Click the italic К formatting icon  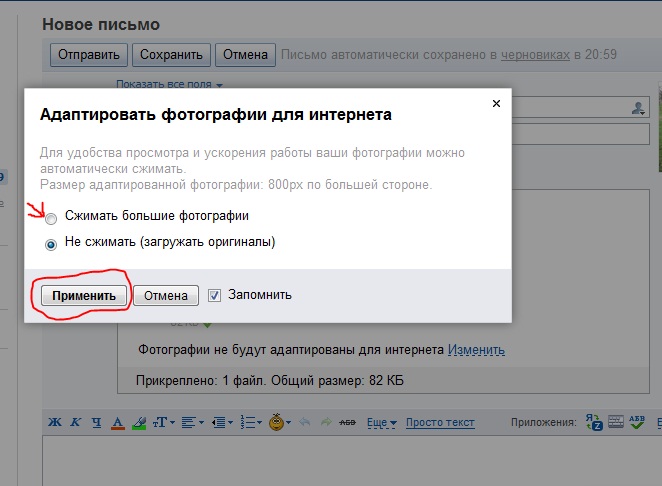[x=76, y=423]
